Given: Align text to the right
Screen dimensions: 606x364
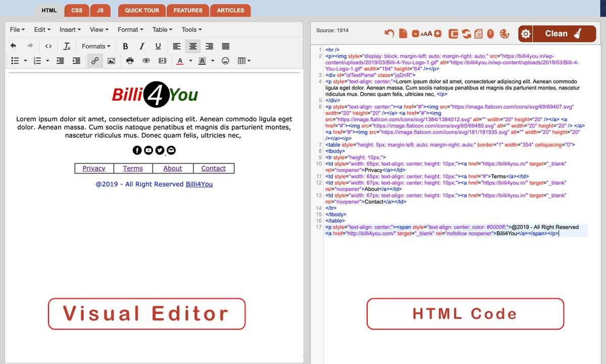Looking at the screenshot, I should click(209, 46).
